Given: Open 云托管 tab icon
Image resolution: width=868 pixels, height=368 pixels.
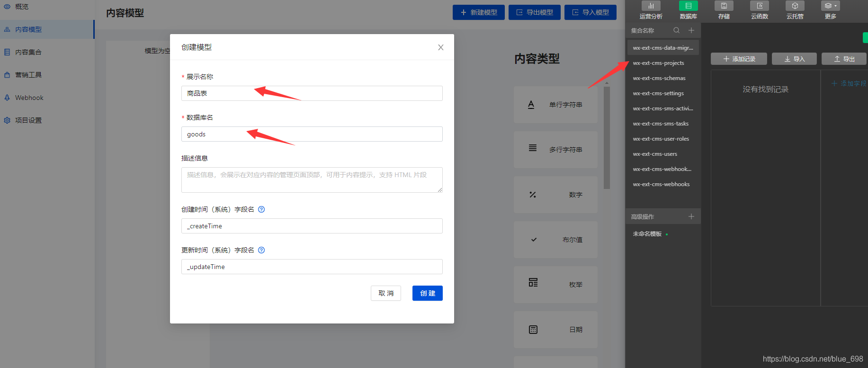Looking at the screenshot, I should (x=795, y=6).
